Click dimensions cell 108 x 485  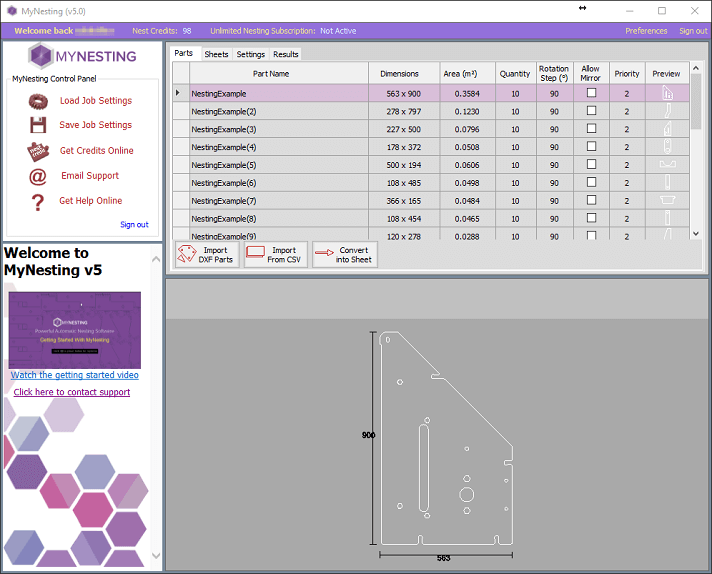(x=404, y=183)
